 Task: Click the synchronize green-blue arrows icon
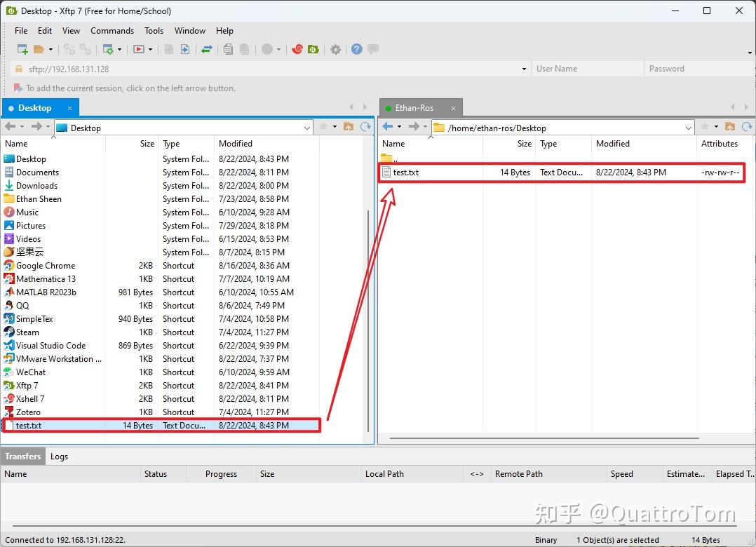tap(207, 49)
